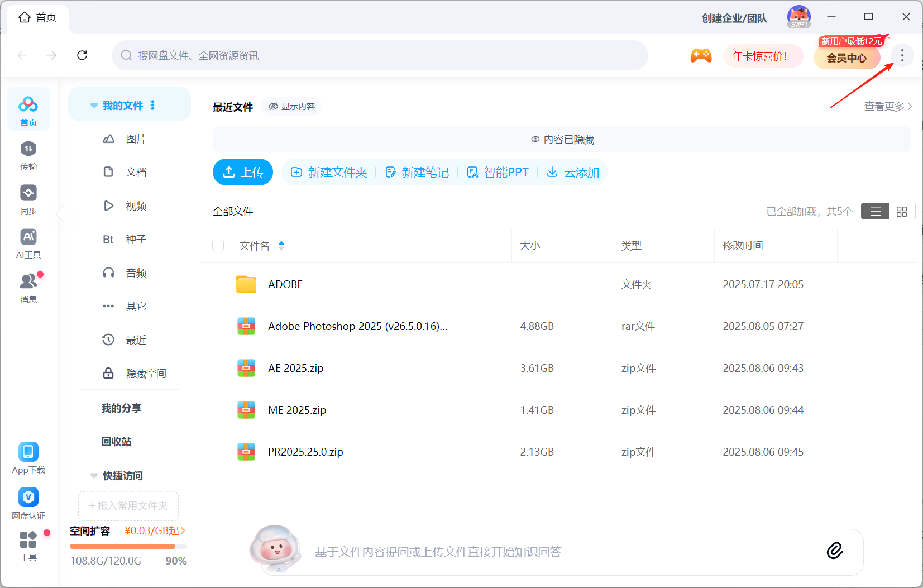The width and height of the screenshot is (923, 588).
Task: Switch to list view icon
Action: click(x=875, y=212)
